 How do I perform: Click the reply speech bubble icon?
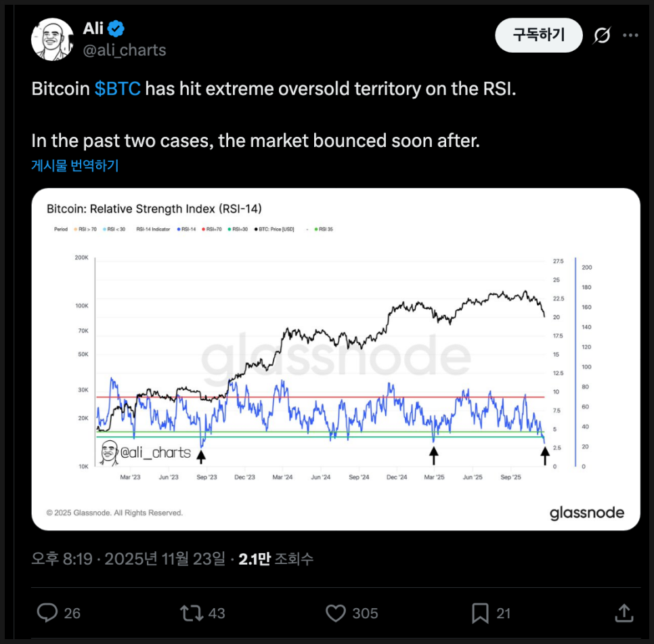(47, 613)
